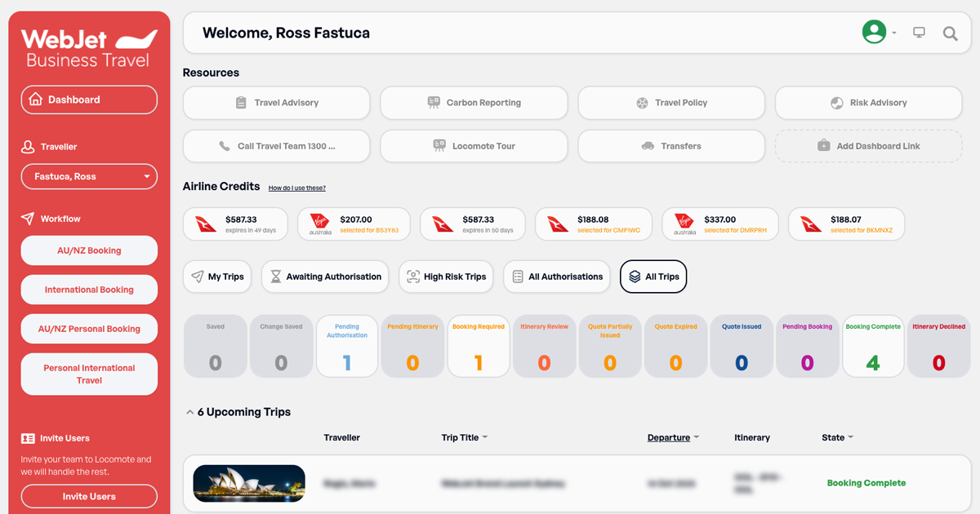
Task: Select the All Trips tab
Action: [x=653, y=277]
